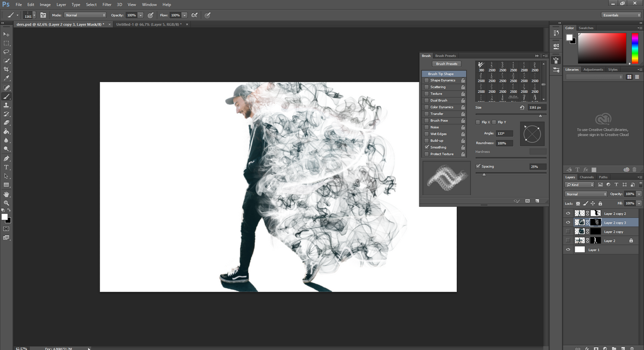
Task: Select the Lasso tool
Action: [x=7, y=52]
